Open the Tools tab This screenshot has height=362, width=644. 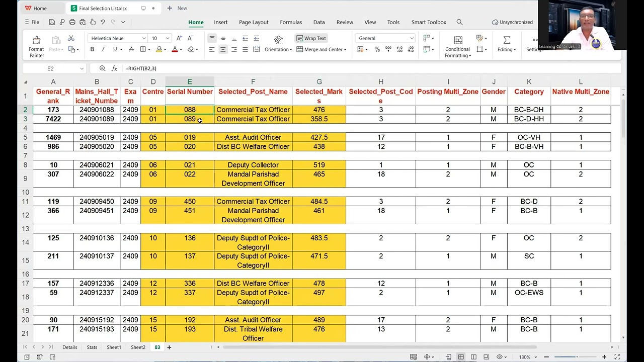point(393,22)
